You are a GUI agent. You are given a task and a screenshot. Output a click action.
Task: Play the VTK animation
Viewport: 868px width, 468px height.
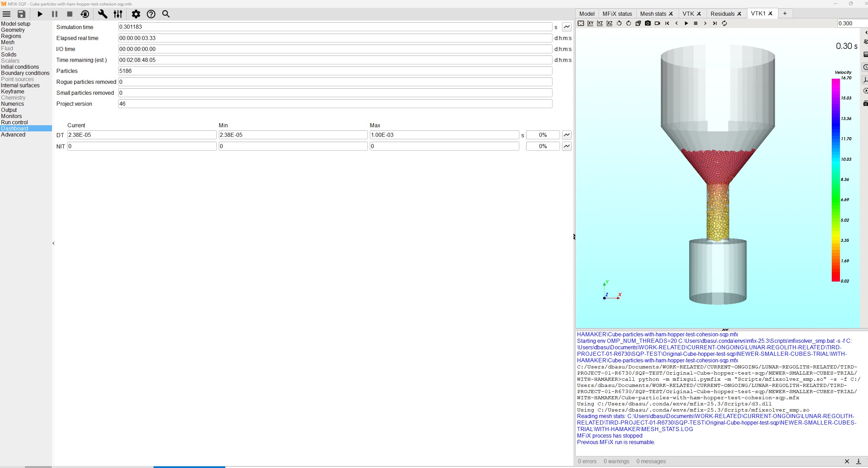[x=686, y=23]
